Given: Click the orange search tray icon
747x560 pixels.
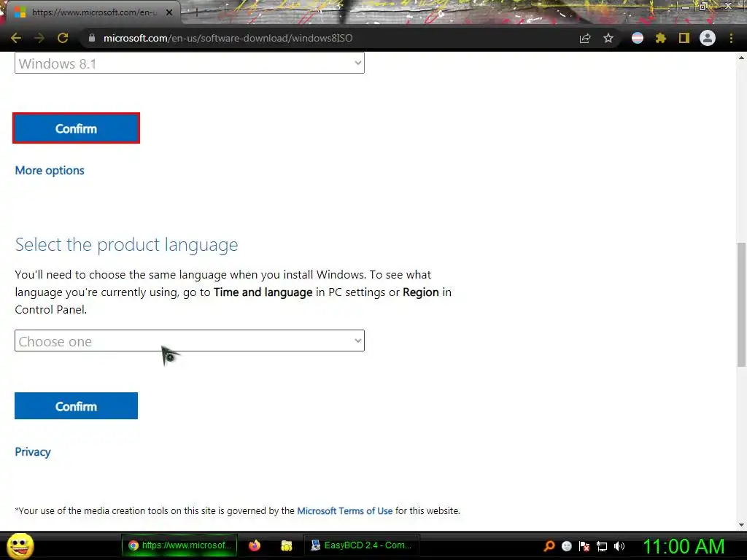Looking at the screenshot, I should pyautogui.click(x=549, y=545).
